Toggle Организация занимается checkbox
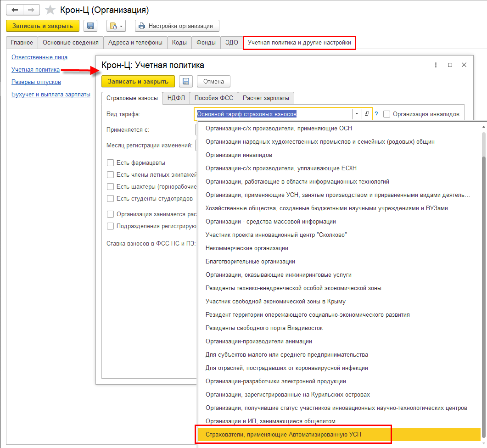The height and width of the screenshot is (448, 487). pyautogui.click(x=110, y=214)
